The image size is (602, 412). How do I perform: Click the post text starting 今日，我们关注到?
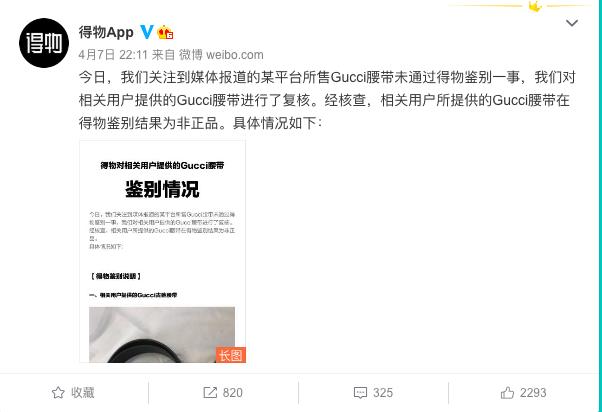coord(327,100)
